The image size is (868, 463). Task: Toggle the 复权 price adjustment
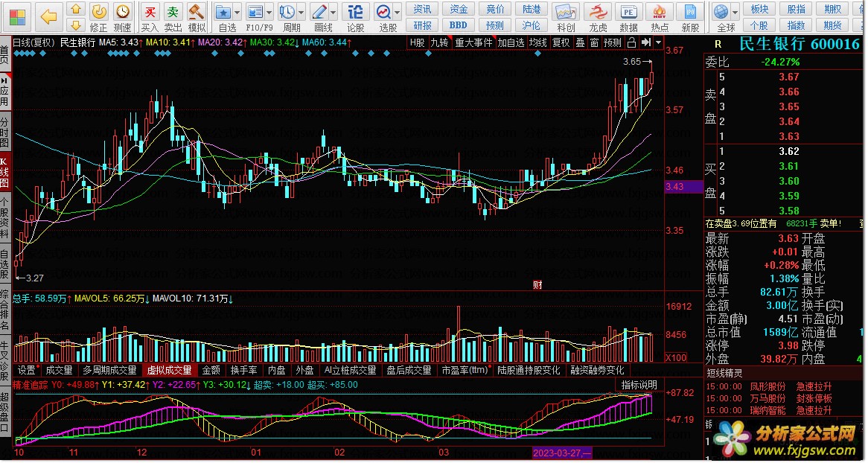(561, 42)
